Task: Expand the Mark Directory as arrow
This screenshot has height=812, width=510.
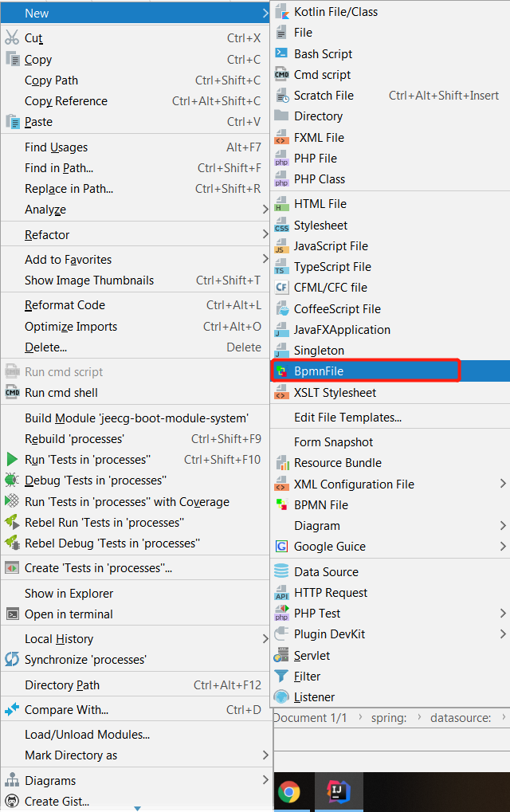Action: 265,755
